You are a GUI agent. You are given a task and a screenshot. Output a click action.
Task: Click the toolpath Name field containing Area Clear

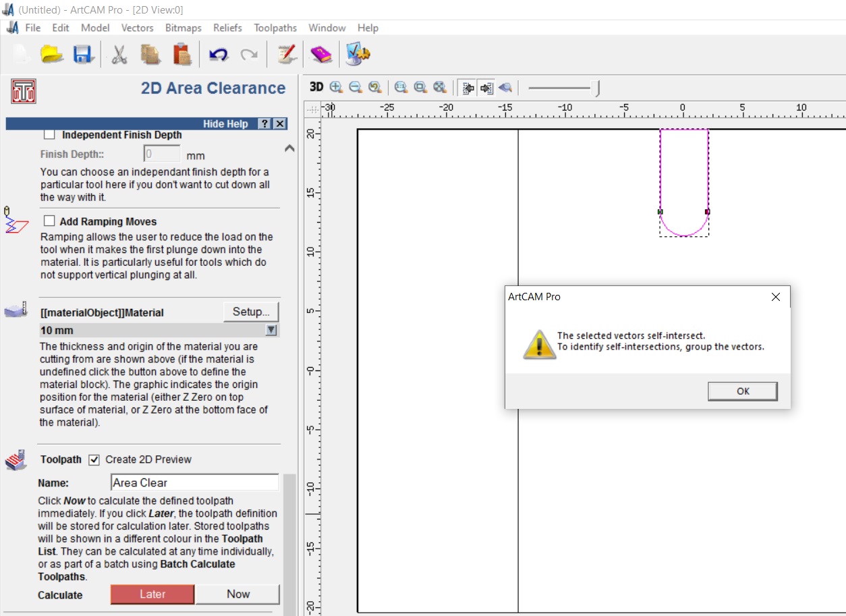194,482
